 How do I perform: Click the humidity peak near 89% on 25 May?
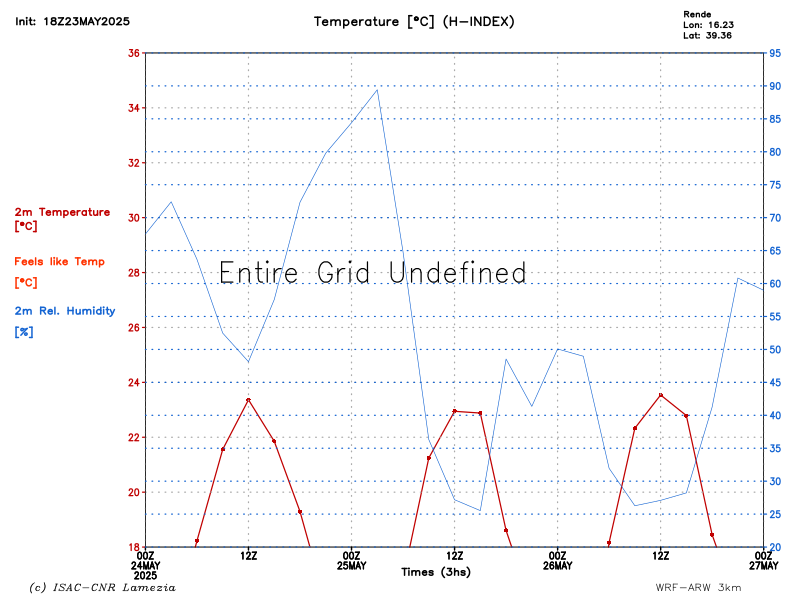(x=377, y=90)
